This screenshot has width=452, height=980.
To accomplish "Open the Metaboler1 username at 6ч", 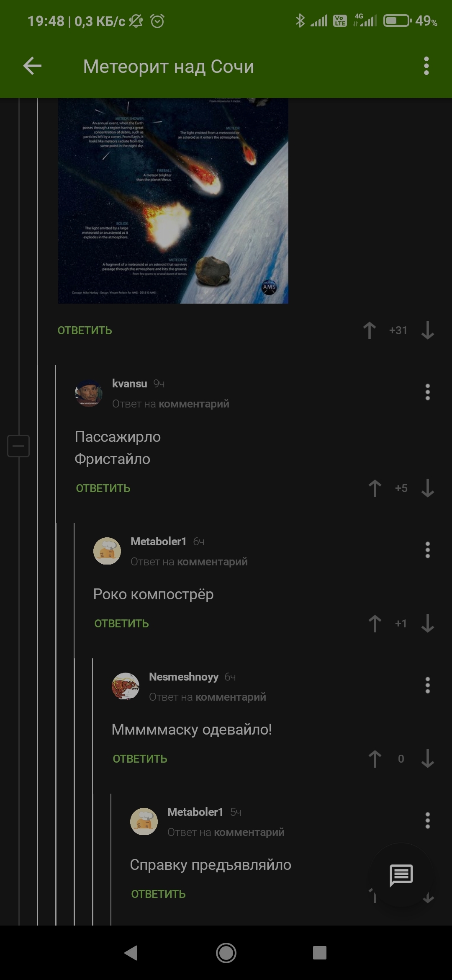I will pos(158,542).
